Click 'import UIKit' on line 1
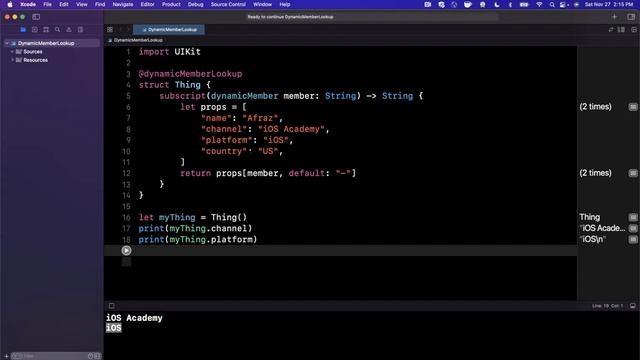Viewport: 640px width, 360px height. 169,52
